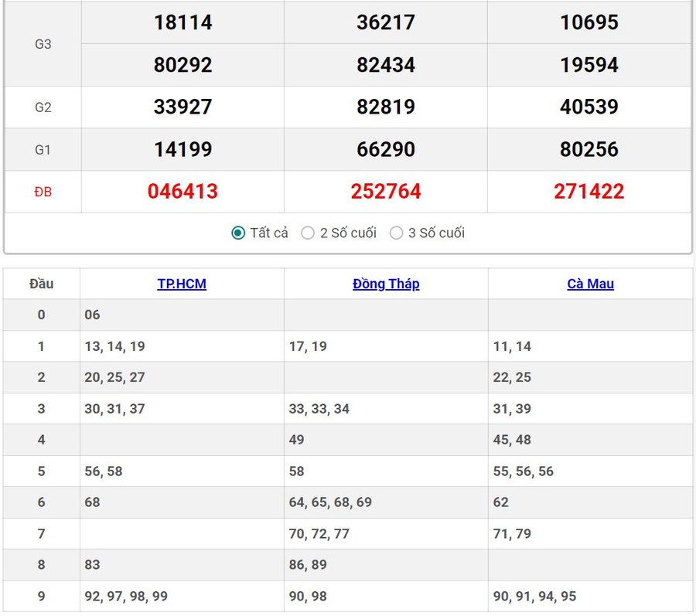Click the G3 prize number 18114
Screen dimensions: 696x616
point(183,22)
